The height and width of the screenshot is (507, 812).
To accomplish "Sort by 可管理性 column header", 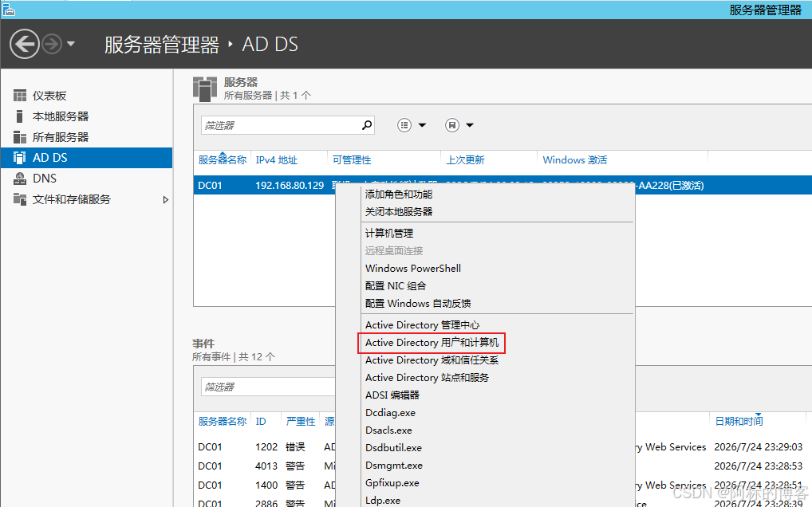I will [x=352, y=160].
